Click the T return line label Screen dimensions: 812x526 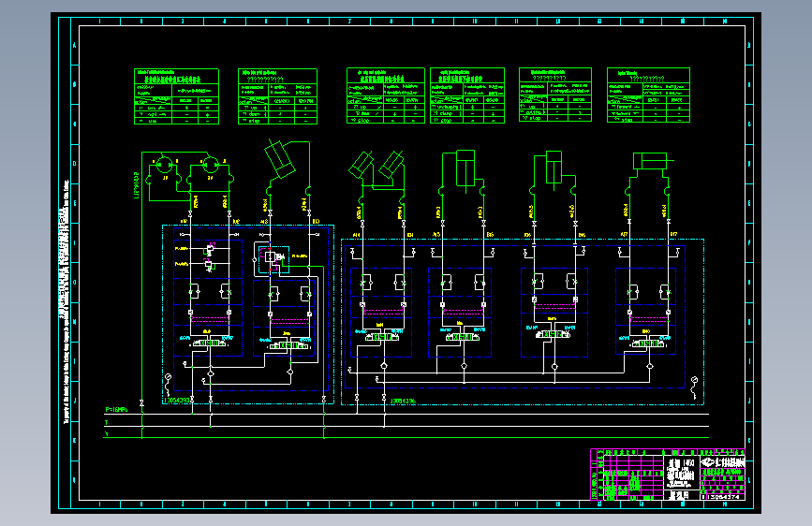(106, 423)
